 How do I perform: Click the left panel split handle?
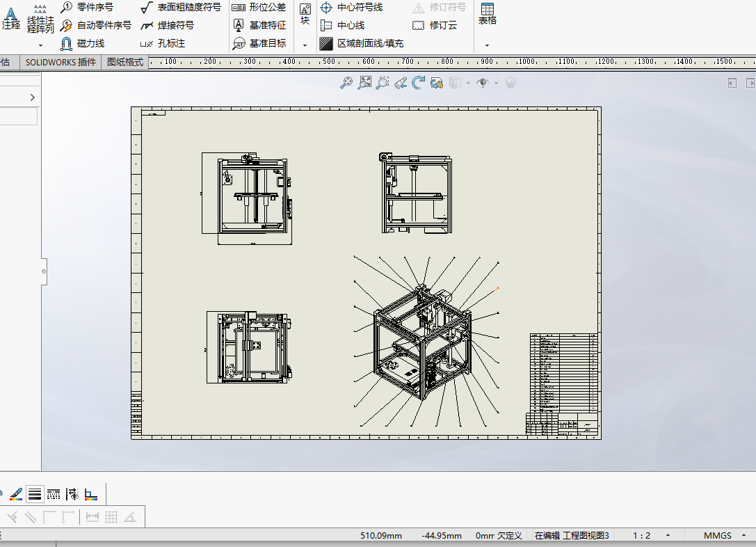tap(44, 271)
